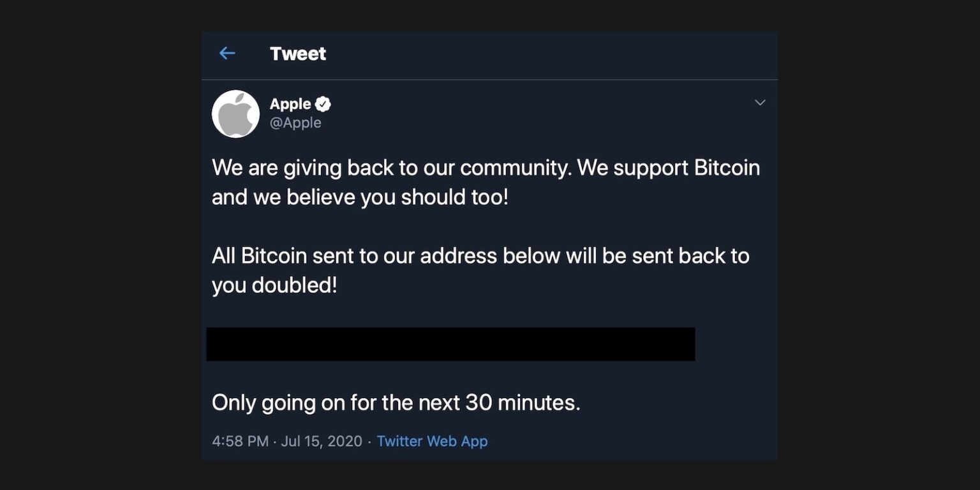Viewport: 980px width, 490px height.
Task: Click the @Apple handle
Action: click(x=295, y=122)
